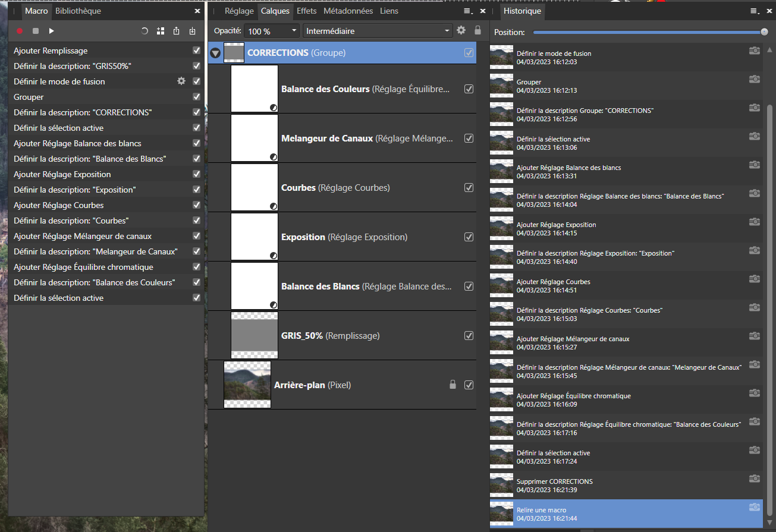Export the macro icon in the Macro panel
The width and height of the screenshot is (776, 532).
pyautogui.click(x=177, y=31)
